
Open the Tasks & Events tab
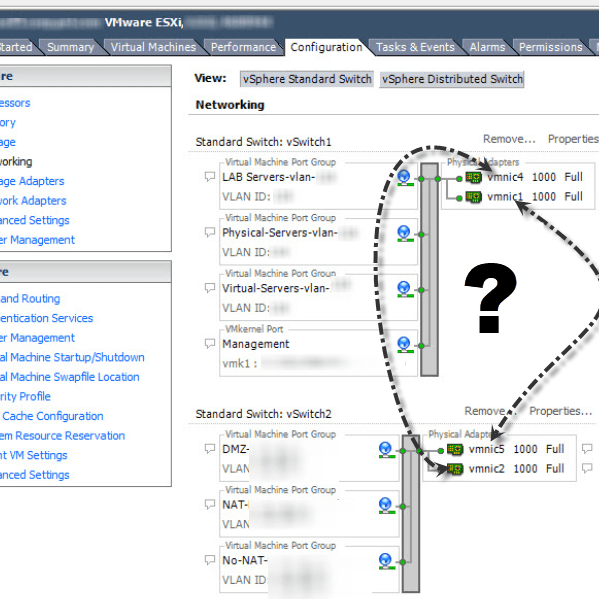(x=415, y=47)
